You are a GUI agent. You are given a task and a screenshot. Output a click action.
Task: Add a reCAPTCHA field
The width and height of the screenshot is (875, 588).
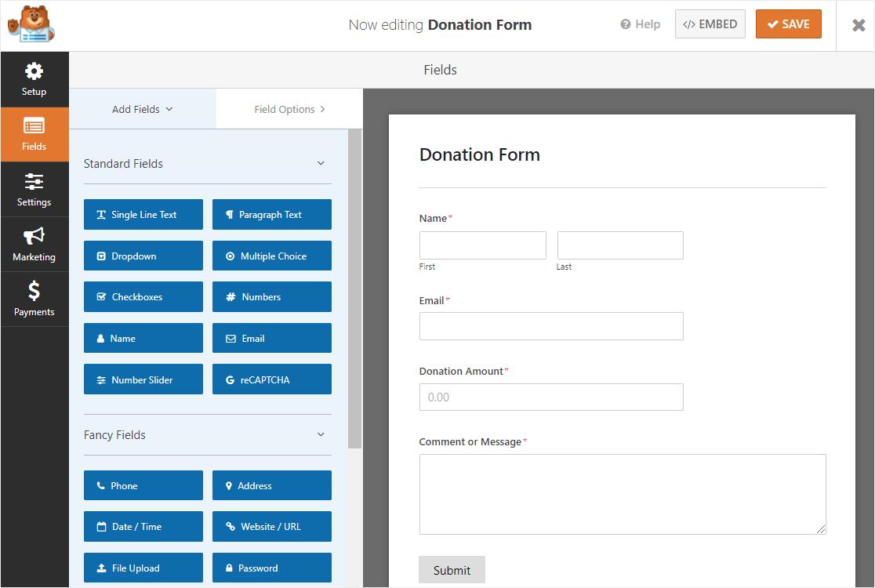pos(272,379)
